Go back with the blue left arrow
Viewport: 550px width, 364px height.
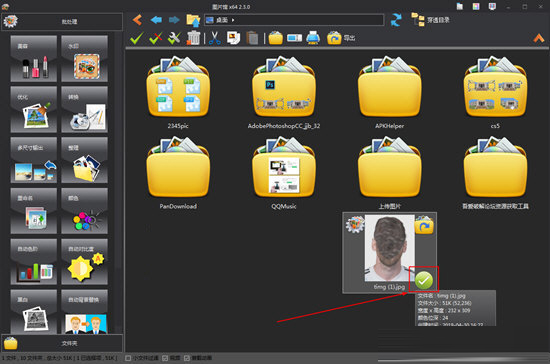(x=156, y=20)
